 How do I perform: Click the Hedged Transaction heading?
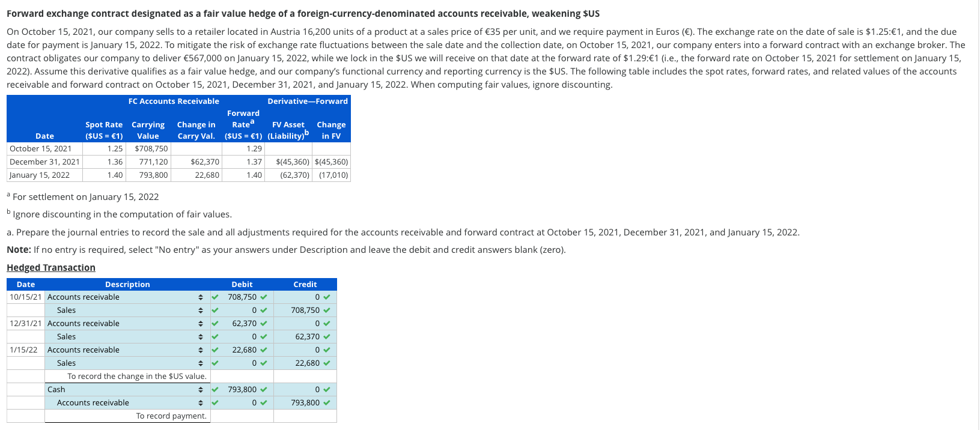coord(50,267)
